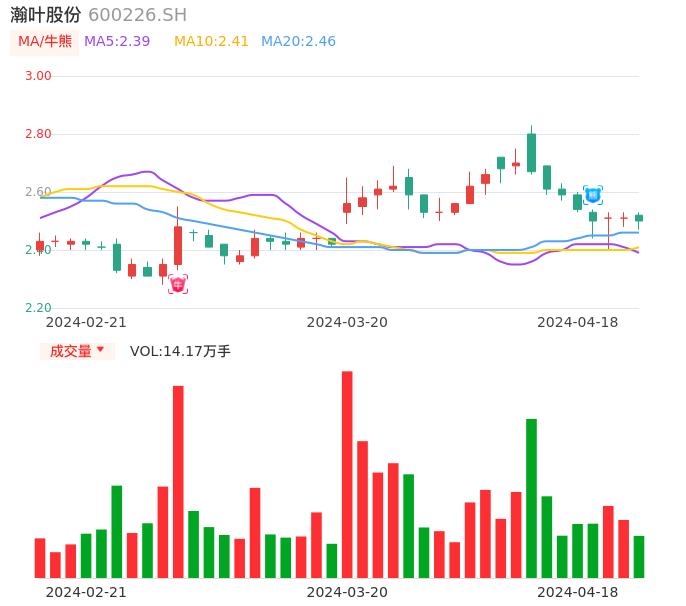Click the 2024-02-21 date under the volume chart
This screenshot has width=686, height=606.
(x=86, y=592)
